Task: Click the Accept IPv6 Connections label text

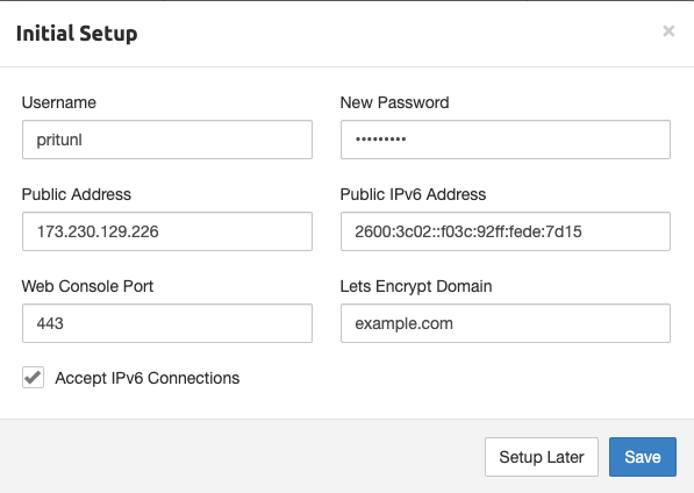Action: pos(147,378)
